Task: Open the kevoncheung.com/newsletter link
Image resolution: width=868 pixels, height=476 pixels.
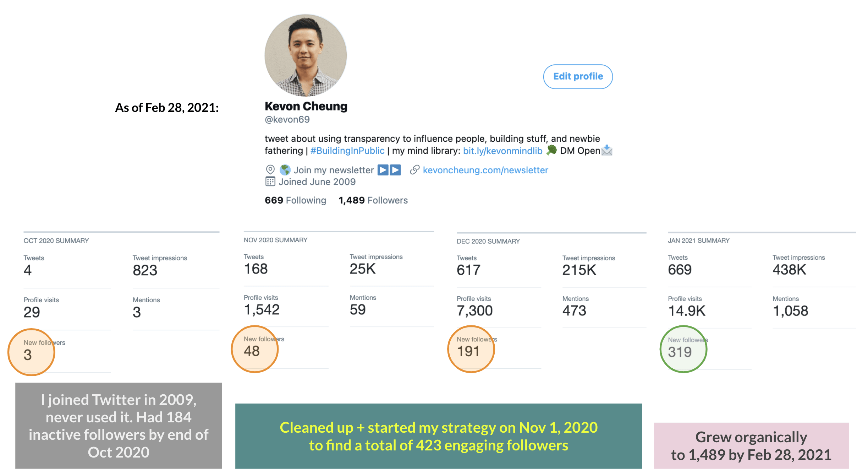Action: pyautogui.click(x=485, y=170)
